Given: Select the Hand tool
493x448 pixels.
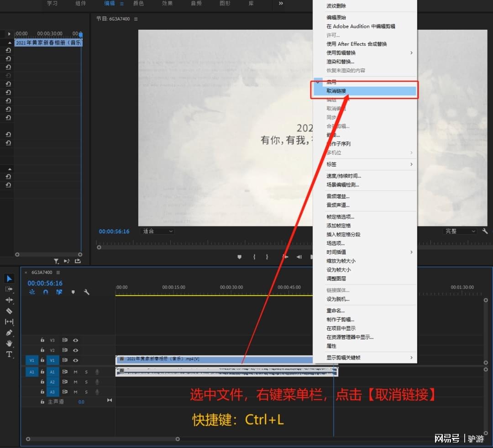Looking at the screenshot, I should point(9,343).
